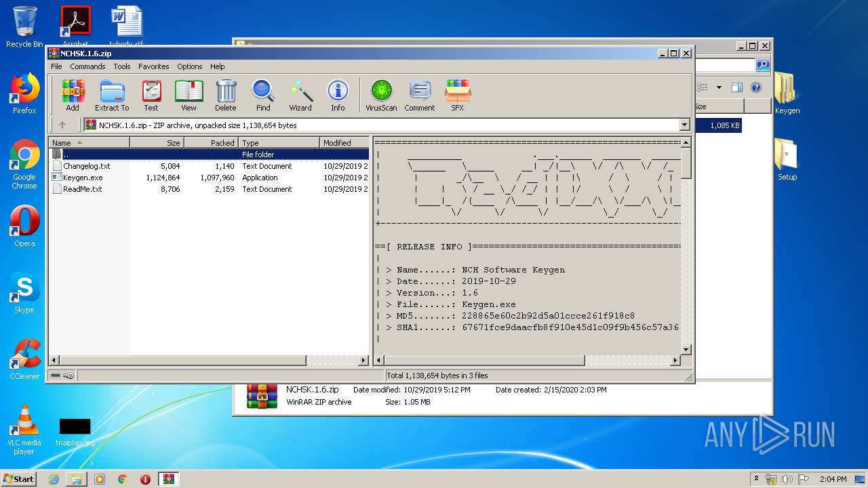The width and height of the screenshot is (868, 488).
Task: Open Firefox desktop icon
Action: tap(24, 94)
